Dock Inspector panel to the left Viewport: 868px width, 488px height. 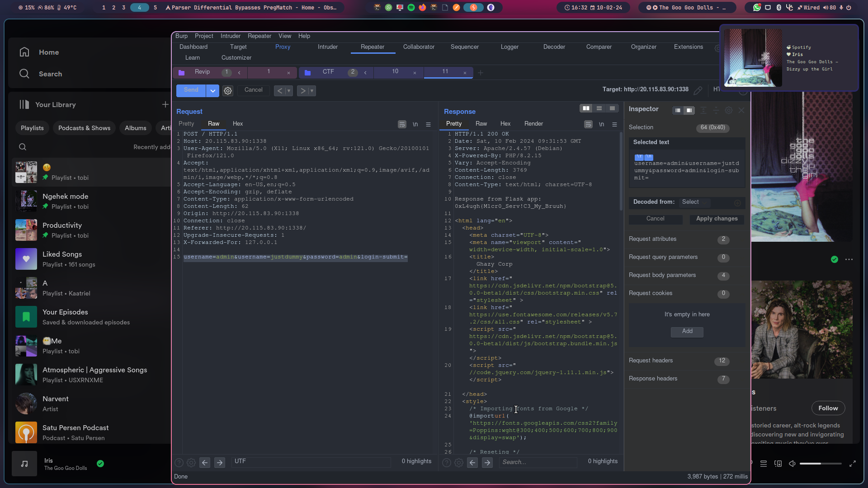tap(678, 110)
